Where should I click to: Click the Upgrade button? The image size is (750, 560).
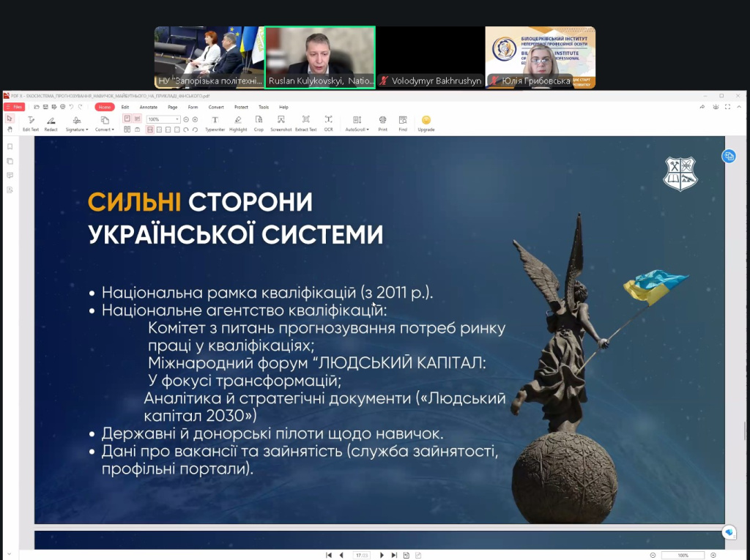(x=426, y=122)
